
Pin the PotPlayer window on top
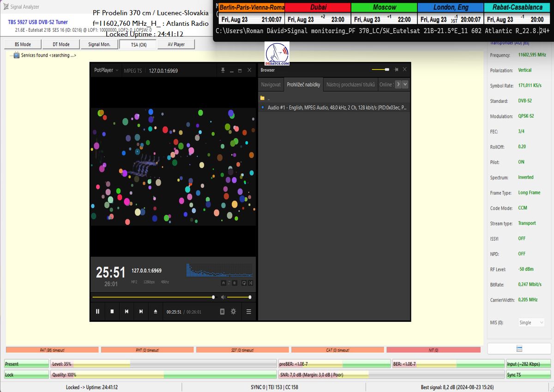click(x=223, y=71)
